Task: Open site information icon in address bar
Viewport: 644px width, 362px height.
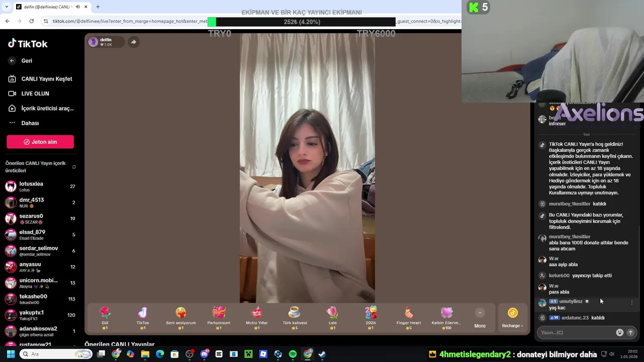Action: [x=46, y=21]
